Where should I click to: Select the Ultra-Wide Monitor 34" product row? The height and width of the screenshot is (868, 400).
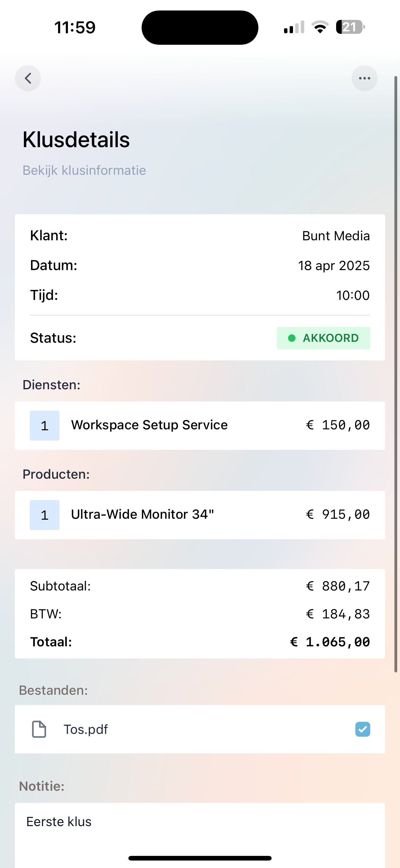(200, 515)
